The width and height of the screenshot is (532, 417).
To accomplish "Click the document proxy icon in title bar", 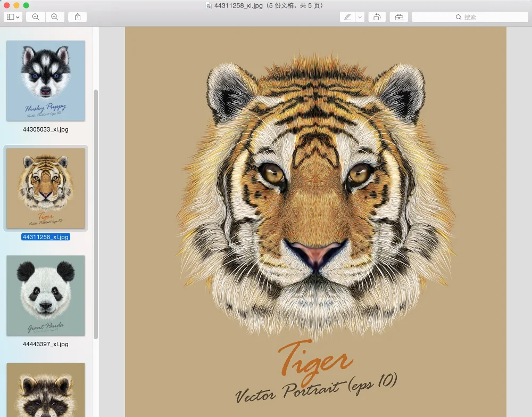I will pos(209,6).
